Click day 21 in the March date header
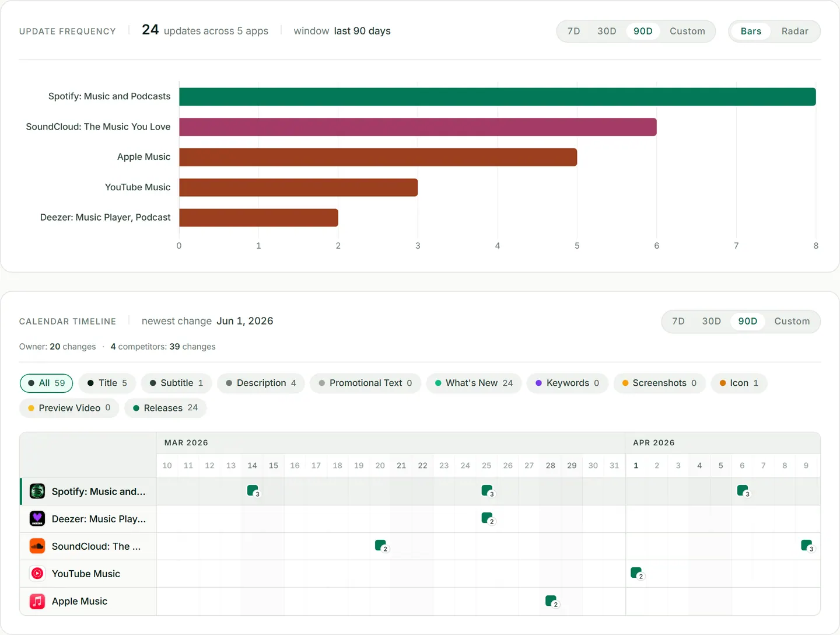840x635 pixels. click(x=401, y=466)
